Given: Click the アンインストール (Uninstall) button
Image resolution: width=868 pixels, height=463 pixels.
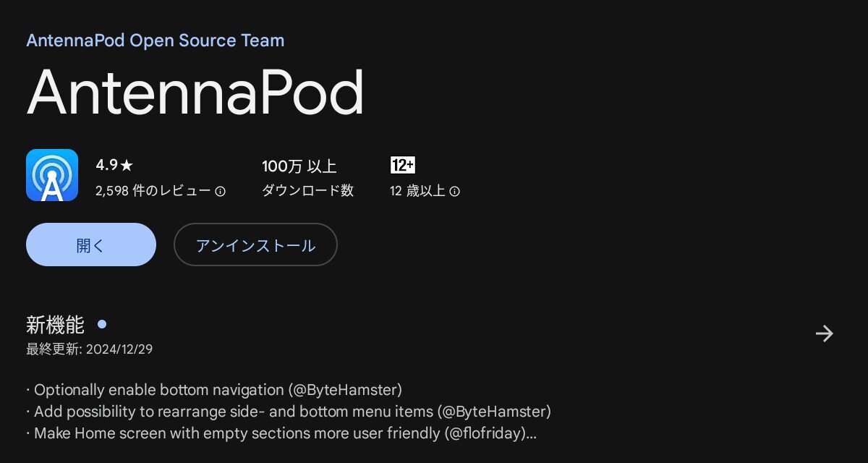Looking at the screenshot, I should pyautogui.click(x=255, y=245).
